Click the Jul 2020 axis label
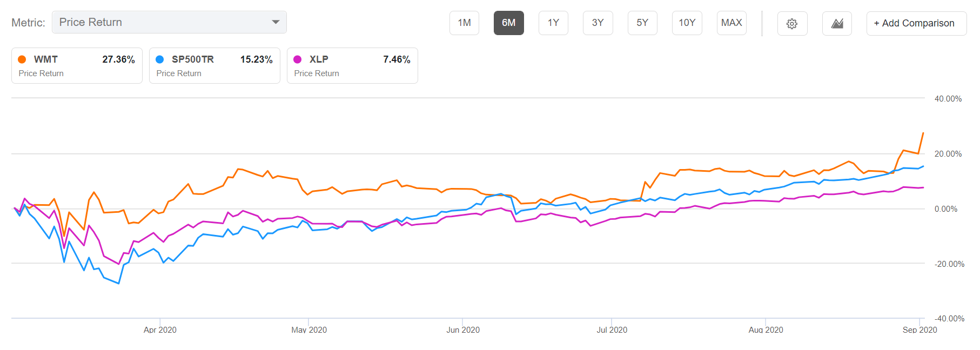This screenshot has height=350, width=980. [612, 329]
